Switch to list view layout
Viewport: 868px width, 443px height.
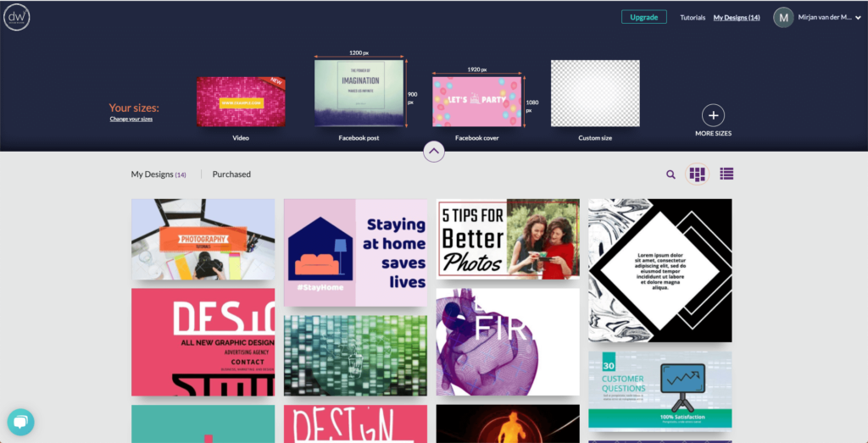(726, 174)
